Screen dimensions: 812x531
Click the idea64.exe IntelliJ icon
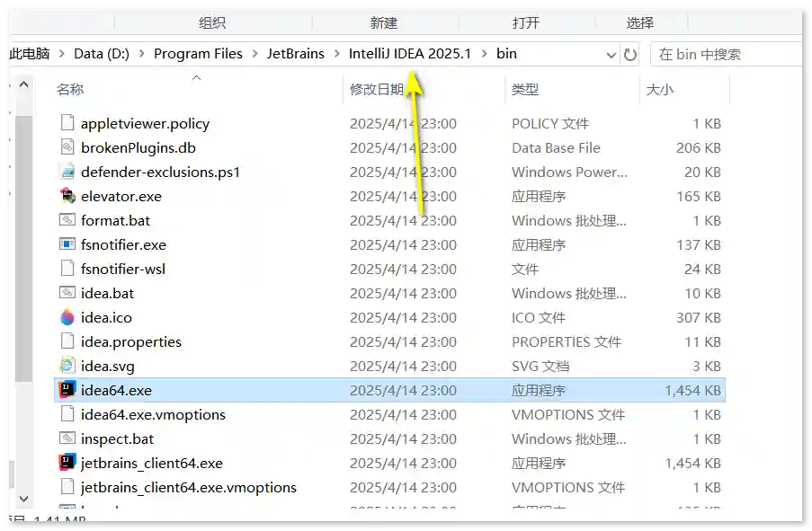67,390
